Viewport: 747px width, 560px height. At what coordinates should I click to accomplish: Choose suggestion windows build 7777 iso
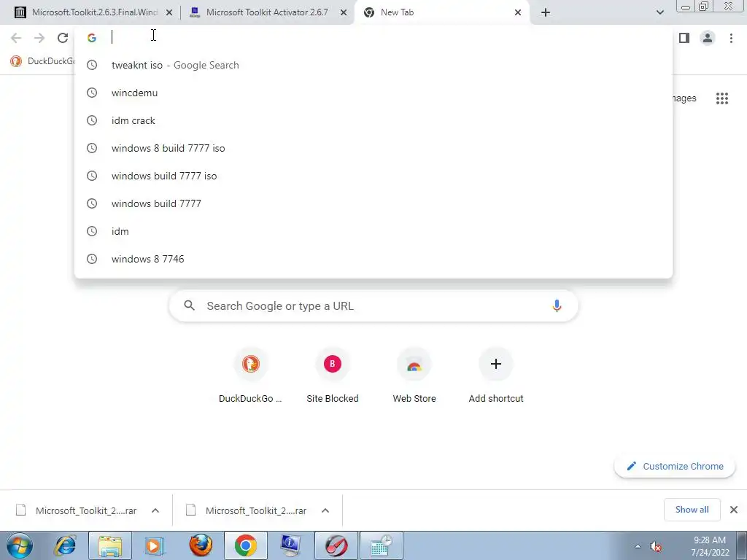pos(373,176)
